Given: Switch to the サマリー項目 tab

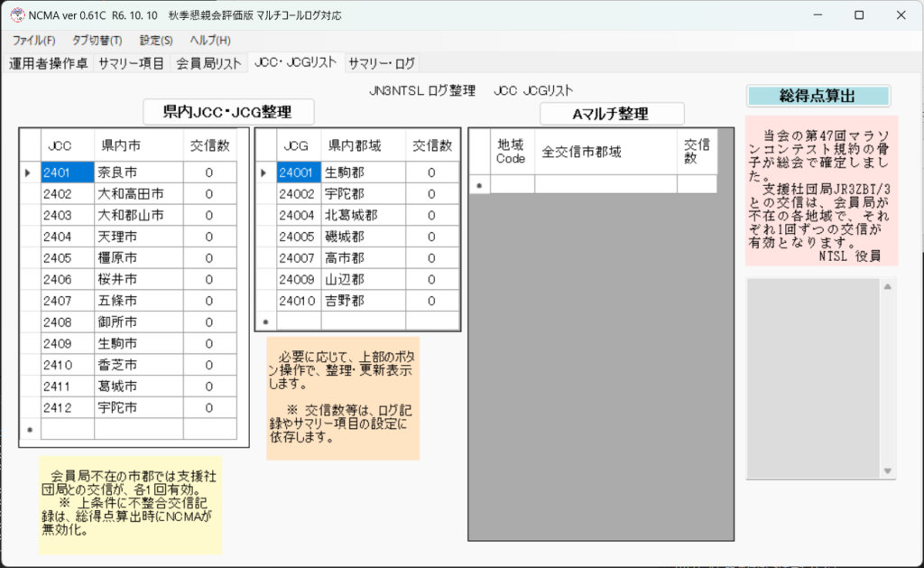Looking at the screenshot, I should [x=131, y=63].
